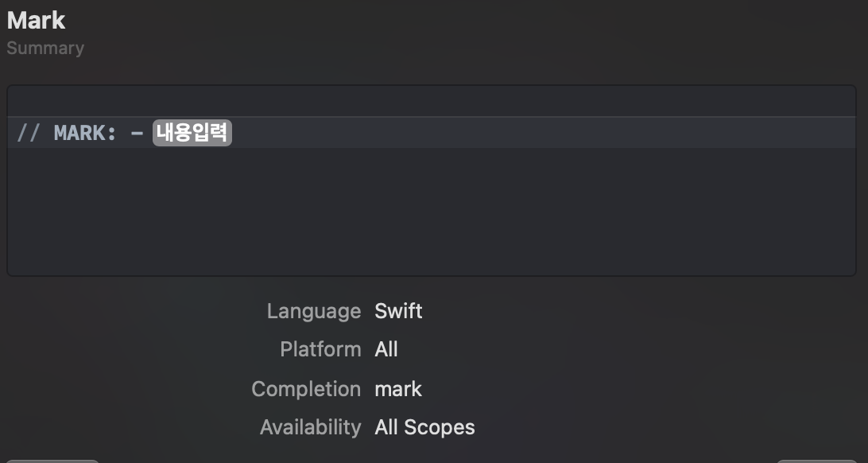Click the MARK: keyword in the code
868x463 pixels.
click(x=85, y=133)
